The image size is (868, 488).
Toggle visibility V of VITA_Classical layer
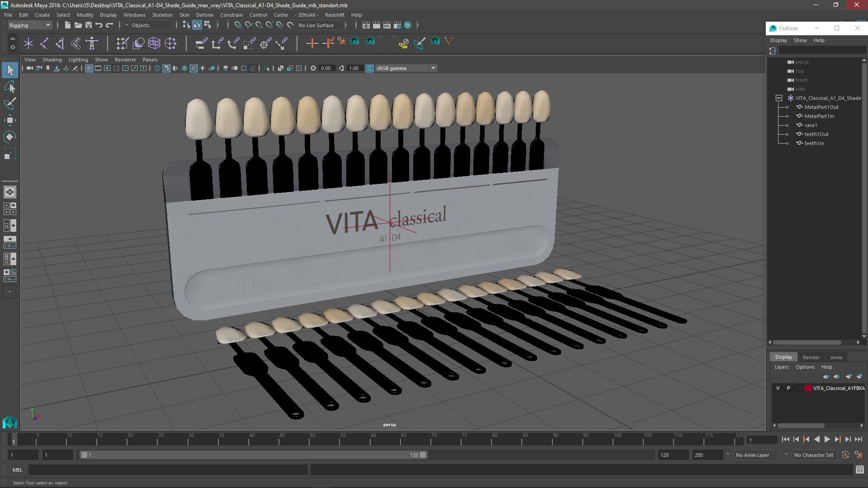[x=778, y=388]
